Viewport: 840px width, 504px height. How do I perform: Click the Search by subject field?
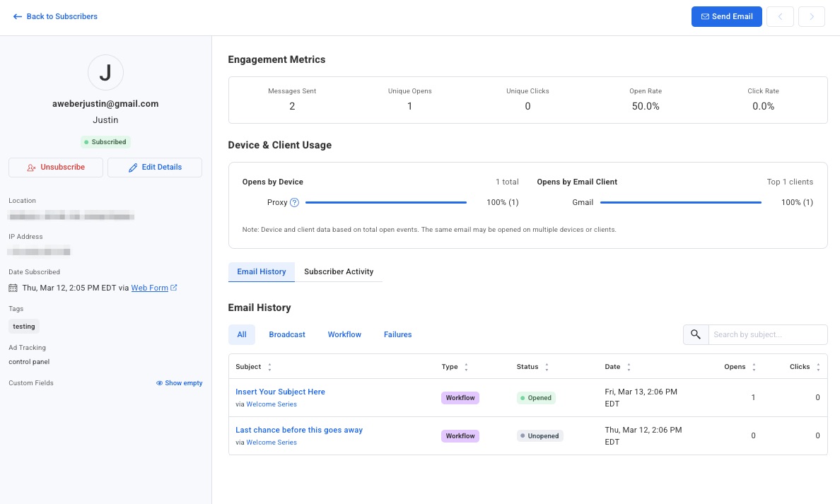tap(767, 334)
